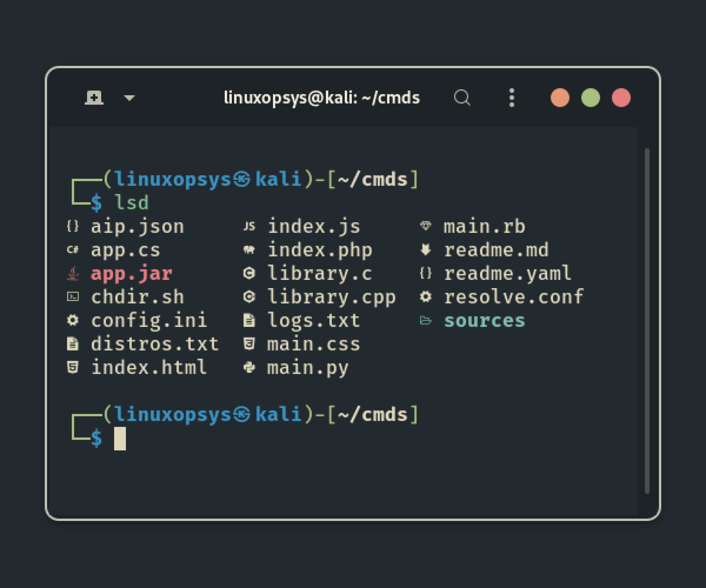This screenshot has width=706, height=588.
Task: Click the sources directory name
Action: click(484, 320)
